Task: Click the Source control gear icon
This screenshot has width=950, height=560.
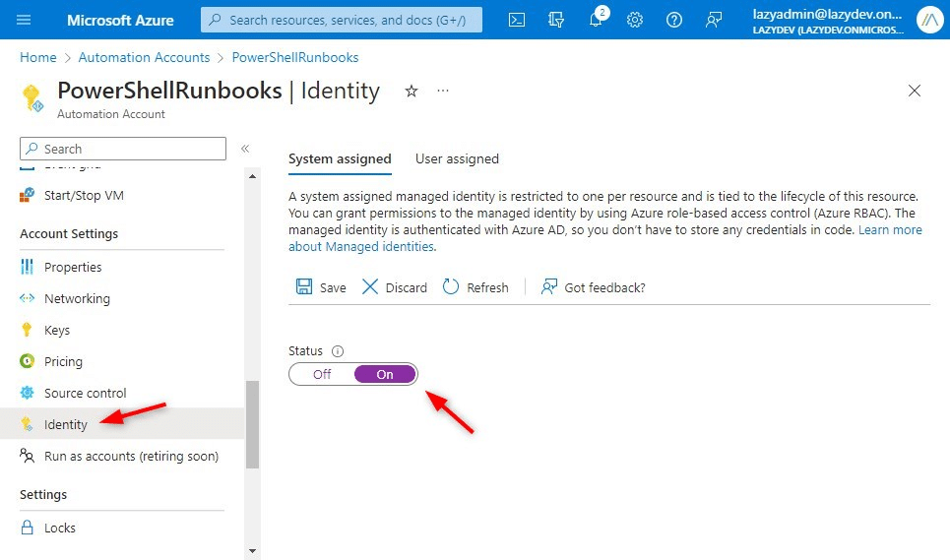Action: coord(27,393)
